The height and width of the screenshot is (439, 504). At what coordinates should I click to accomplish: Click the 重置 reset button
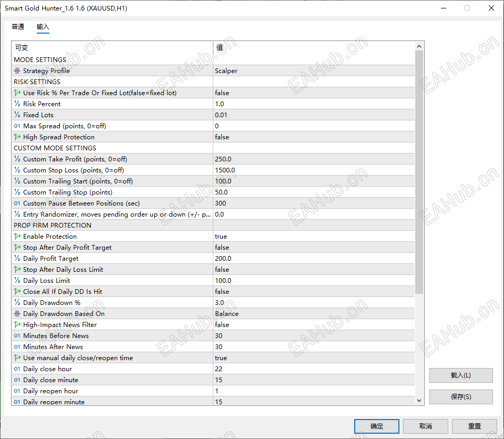(x=475, y=426)
